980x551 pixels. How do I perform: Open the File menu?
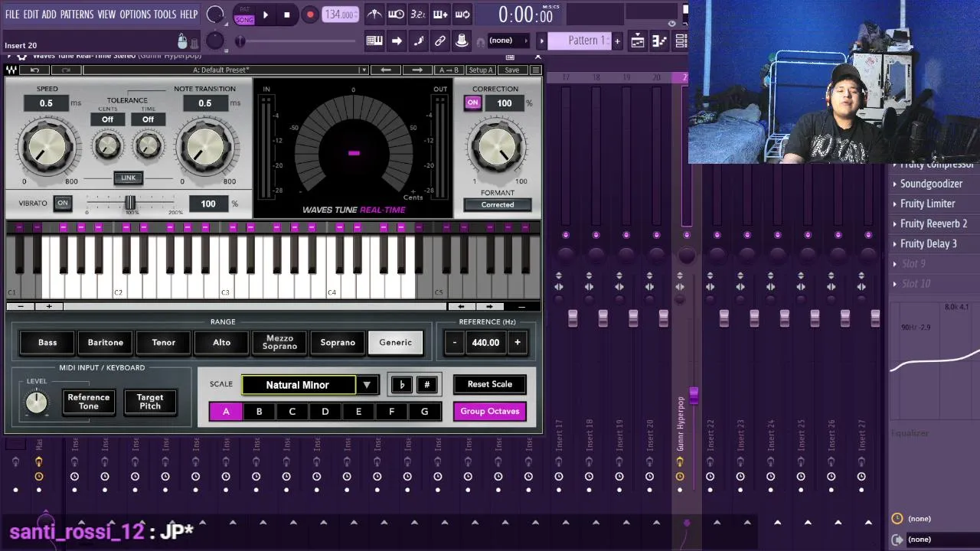pos(12,15)
